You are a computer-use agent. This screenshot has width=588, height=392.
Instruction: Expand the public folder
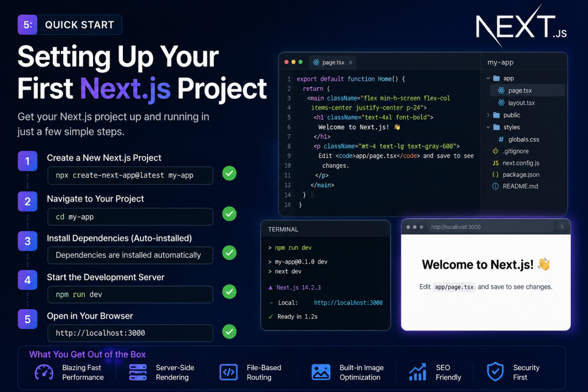(x=488, y=115)
